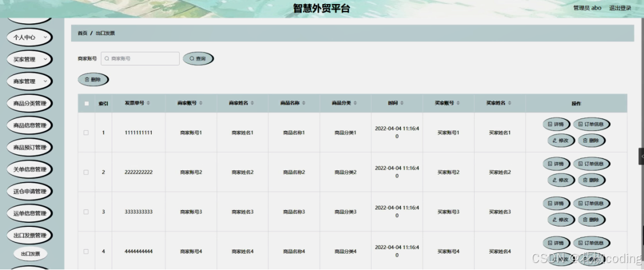Click row 删除 for invoice 3333333333
Image resolution: width=644 pixels, height=270 pixels.
pyautogui.click(x=591, y=219)
